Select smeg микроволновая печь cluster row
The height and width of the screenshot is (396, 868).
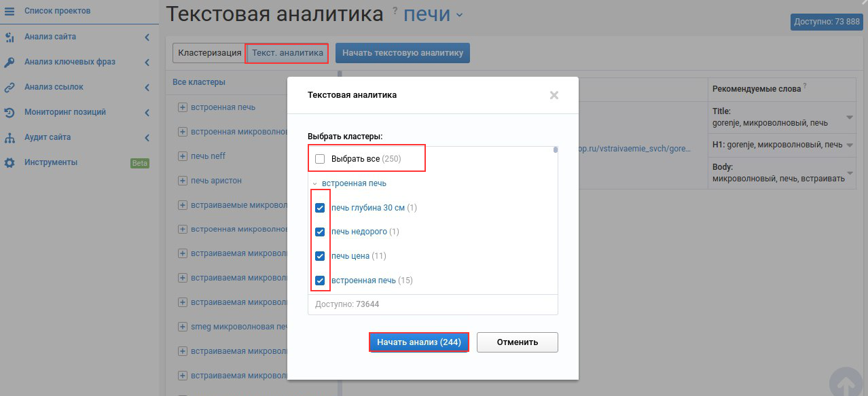(239, 327)
